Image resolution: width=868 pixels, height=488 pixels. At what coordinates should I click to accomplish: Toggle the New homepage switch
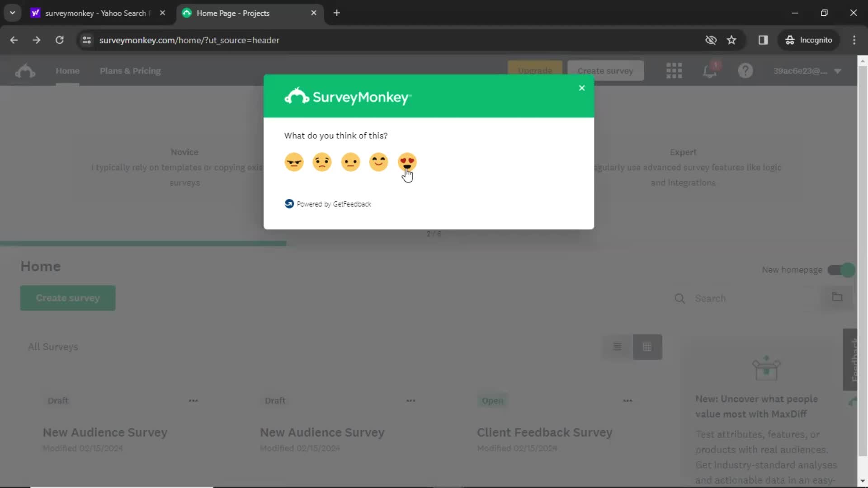[841, 270]
